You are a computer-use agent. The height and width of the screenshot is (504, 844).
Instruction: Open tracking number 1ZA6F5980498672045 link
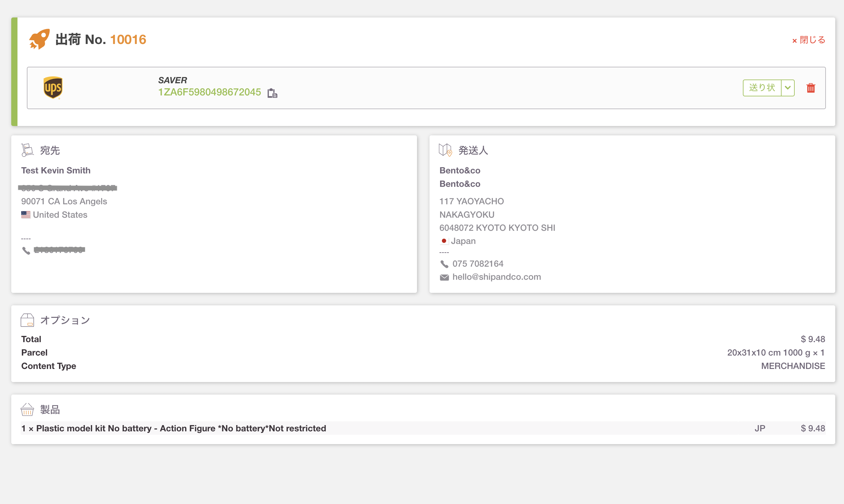coord(209,92)
